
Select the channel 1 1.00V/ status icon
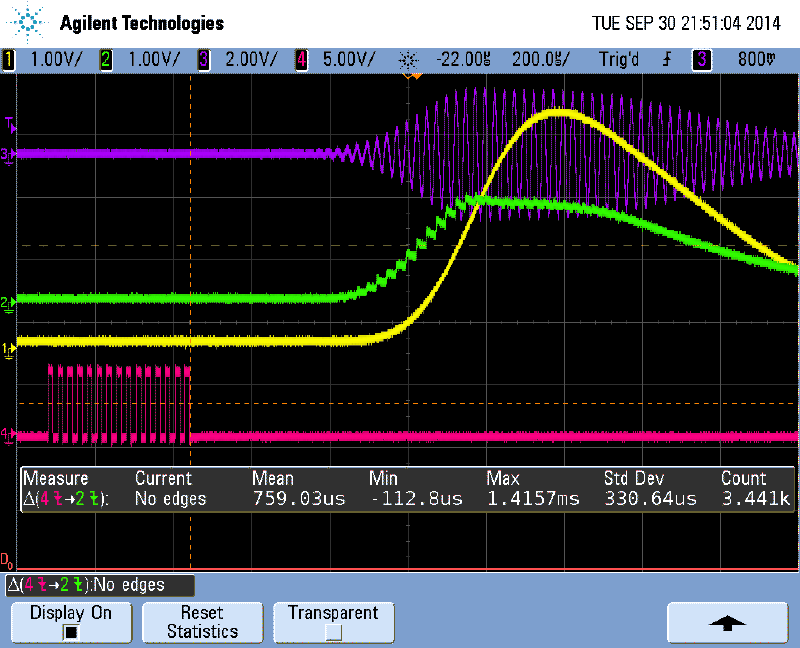pos(10,60)
